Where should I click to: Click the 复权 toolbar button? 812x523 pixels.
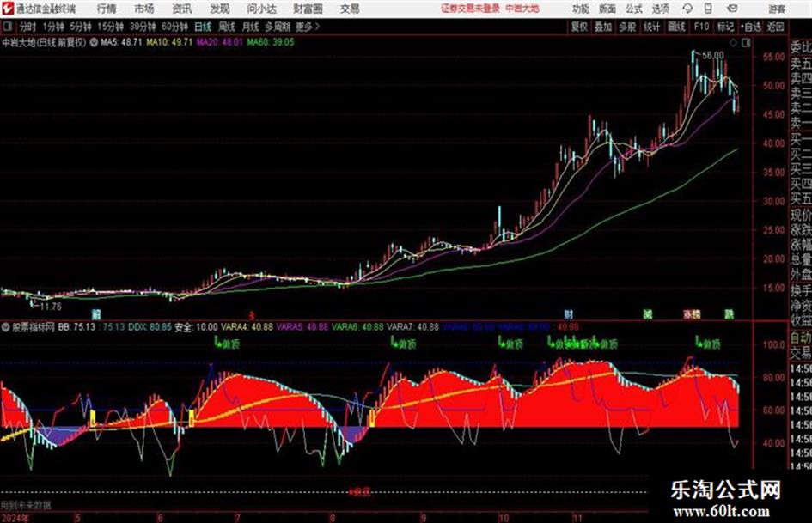point(579,27)
